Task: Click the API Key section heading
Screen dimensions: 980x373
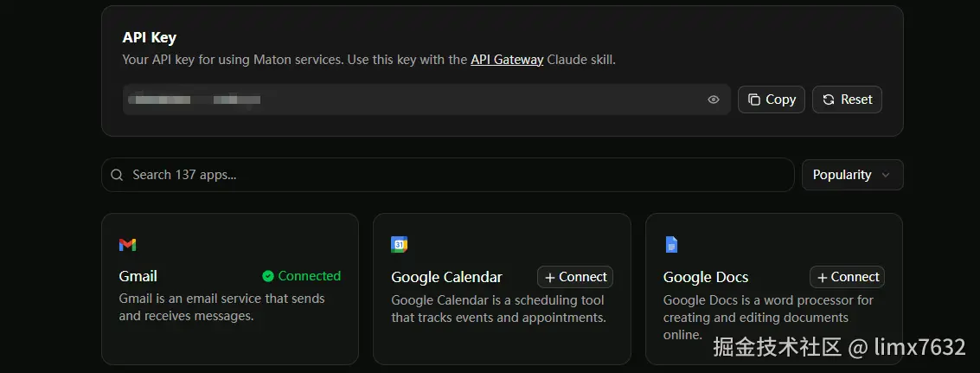Action: point(150,38)
